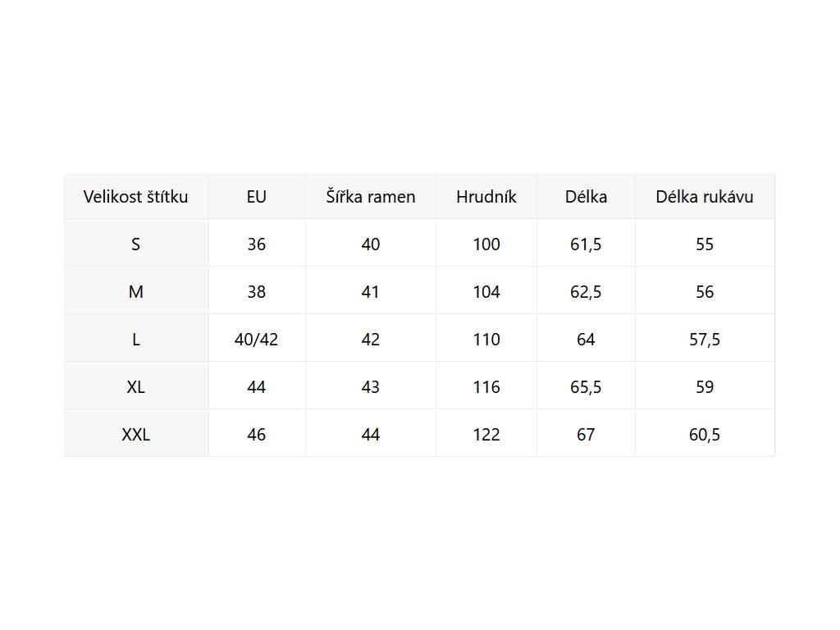Image resolution: width=840 pixels, height=630 pixels.
Task: Select the 'XXL' row label
Action: 136,435
